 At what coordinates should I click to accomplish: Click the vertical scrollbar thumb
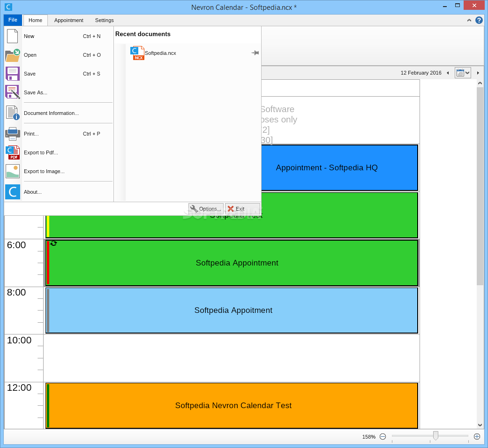click(x=480, y=186)
